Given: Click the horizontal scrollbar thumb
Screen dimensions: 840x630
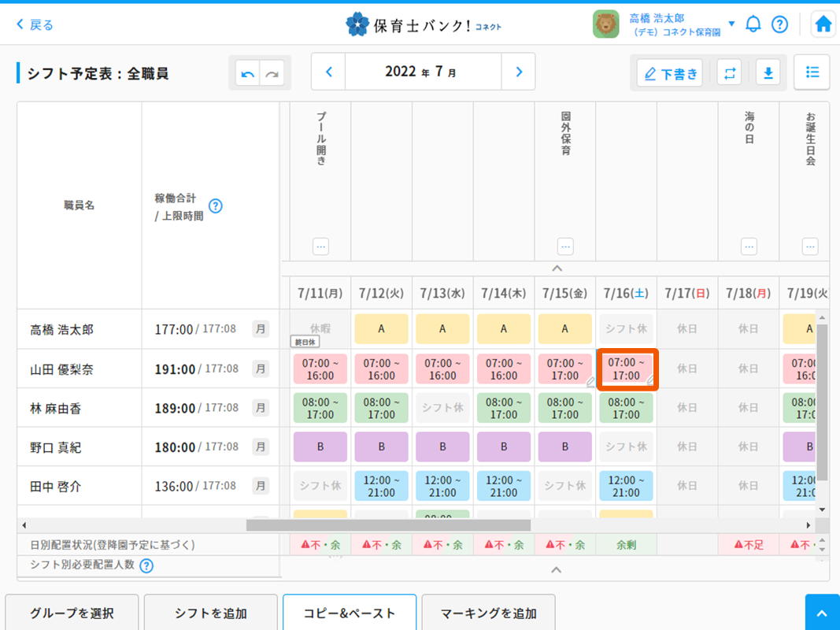Looking at the screenshot, I should (x=387, y=525).
